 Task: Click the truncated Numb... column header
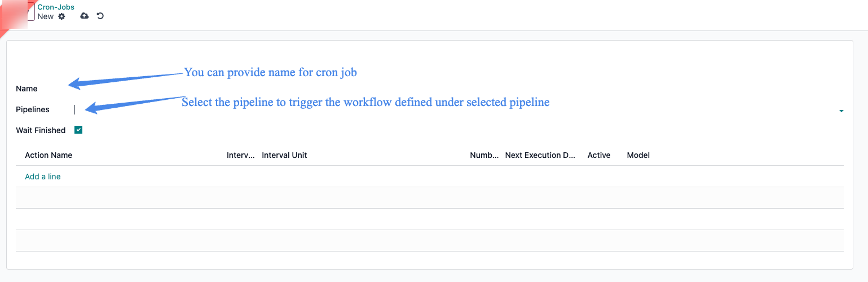[x=484, y=155]
